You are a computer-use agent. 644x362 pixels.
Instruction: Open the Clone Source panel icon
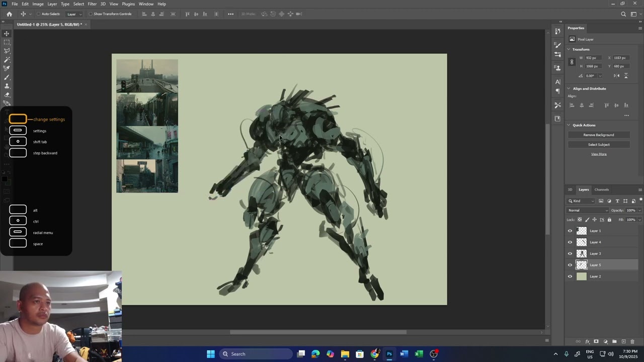(557, 67)
